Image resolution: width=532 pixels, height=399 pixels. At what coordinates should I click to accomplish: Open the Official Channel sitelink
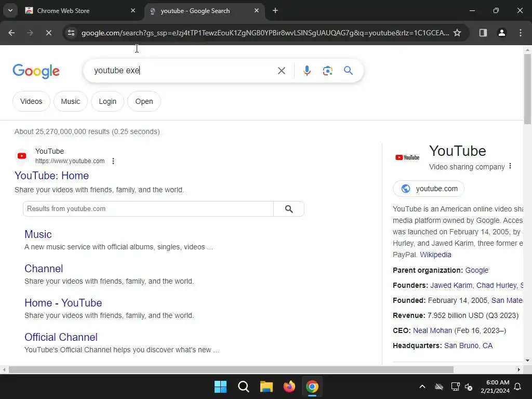click(x=61, y=337)
